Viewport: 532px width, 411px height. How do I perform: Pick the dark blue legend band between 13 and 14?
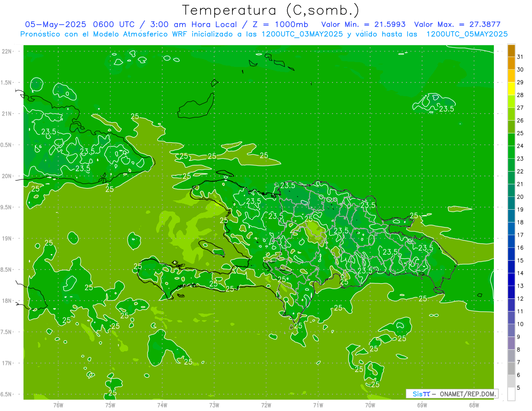click(x=511, y=279)
